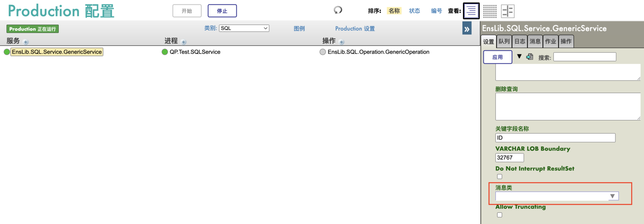Open the 类别 SQL dropdown
This screenshot has height=224, width=644.
click(x=244, y=28)
